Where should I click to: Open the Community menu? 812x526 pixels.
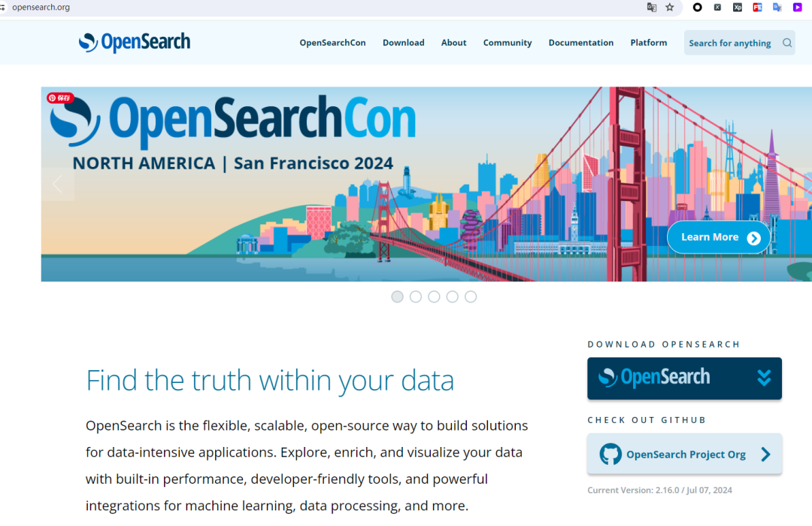pos(507,42)
